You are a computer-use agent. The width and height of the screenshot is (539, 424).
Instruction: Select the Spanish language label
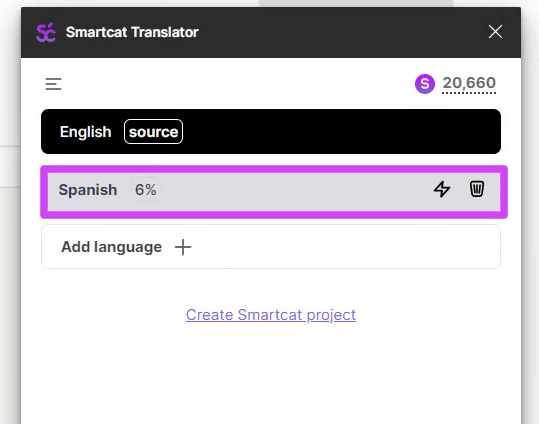click(88, 190)
